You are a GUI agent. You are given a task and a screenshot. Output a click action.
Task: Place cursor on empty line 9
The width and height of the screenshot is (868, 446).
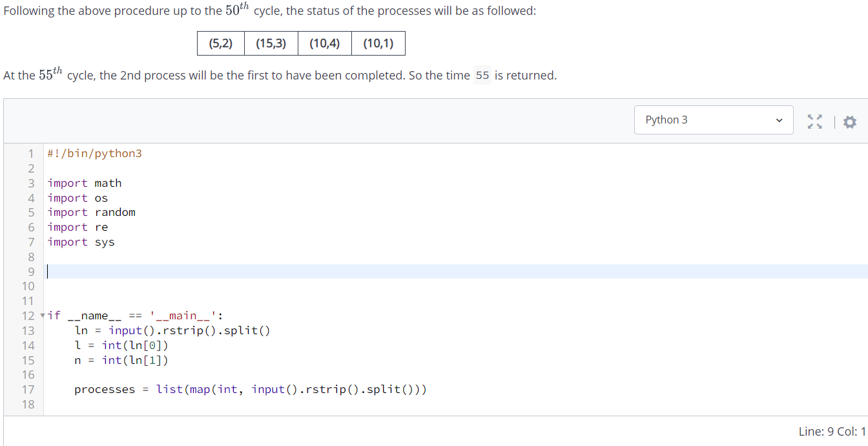tap(455, 271)
